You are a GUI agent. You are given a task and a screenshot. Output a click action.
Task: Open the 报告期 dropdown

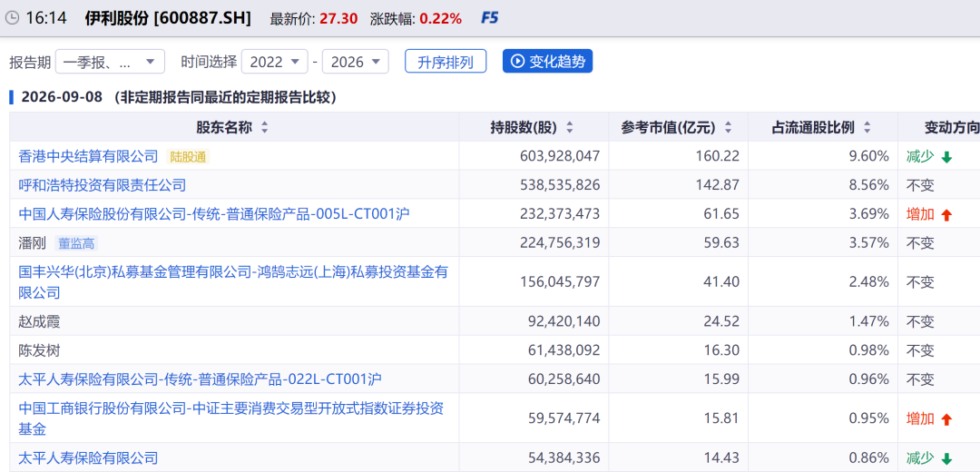(110, 62)
